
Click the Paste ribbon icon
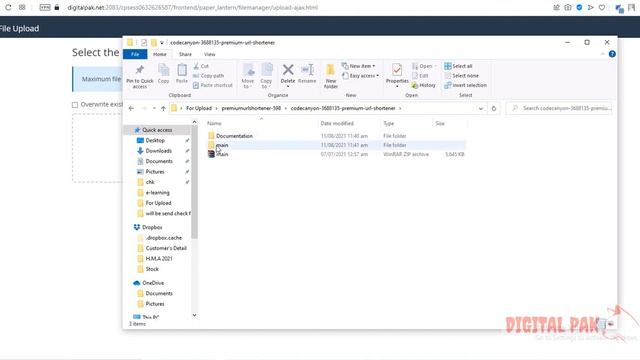pos(182,70)
